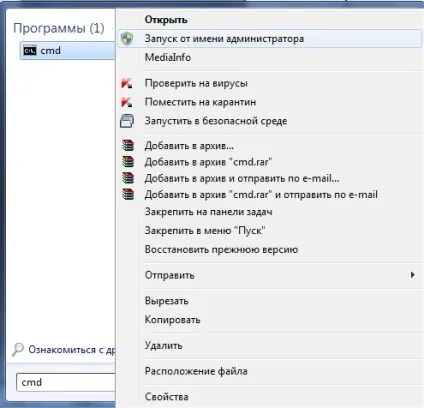Choose Запуск от имени администратора
The image size is (424, 408).
pyautogui.click(x=269, y=39)
